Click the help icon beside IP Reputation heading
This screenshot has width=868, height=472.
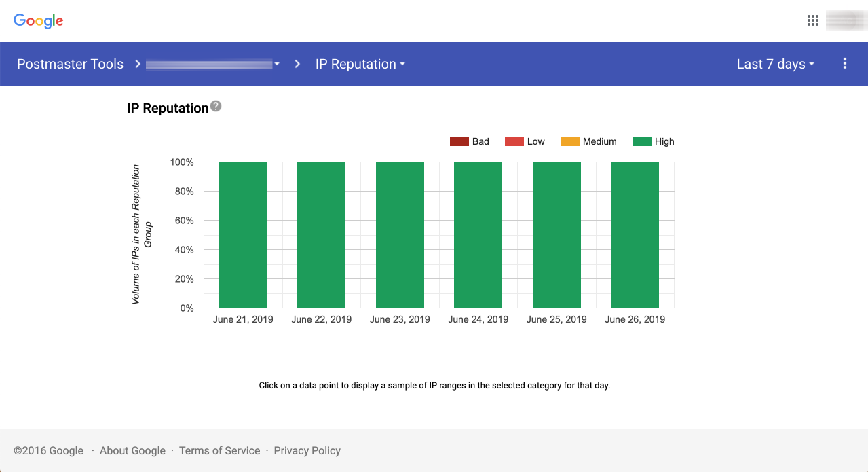tap(216, 106)
